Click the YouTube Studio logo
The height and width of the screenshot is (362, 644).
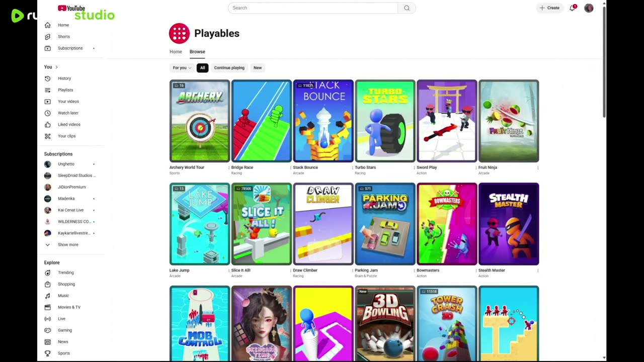coord(86,12)
